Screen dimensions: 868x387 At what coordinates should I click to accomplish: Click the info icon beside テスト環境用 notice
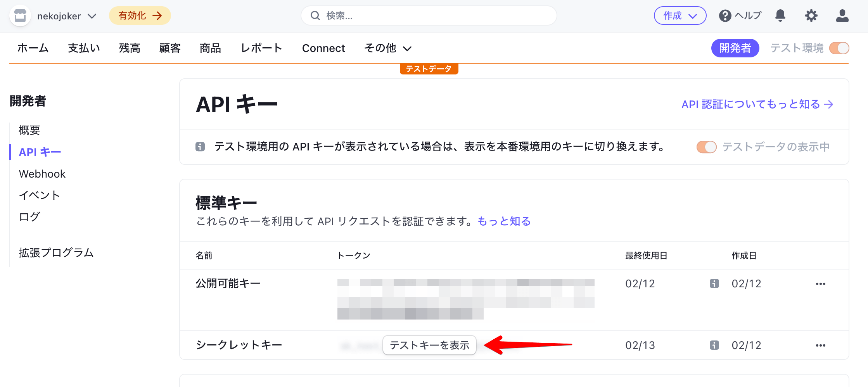pos(200,147)
